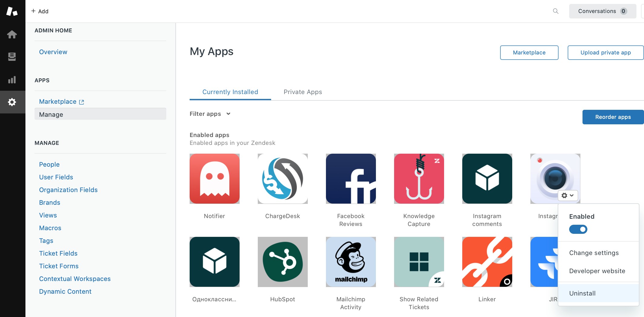Image resolution: width=644 pixels, height=317 pixels.
Task: Open the Dynamic Content link
Action: pyautogui.click(x=65, y=292)
